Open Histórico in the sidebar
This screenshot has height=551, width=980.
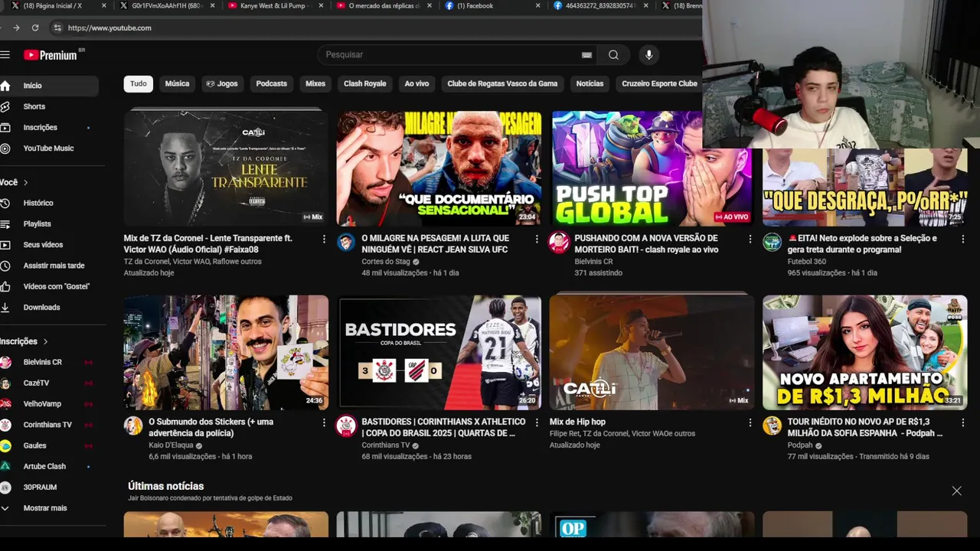coord(49,203)
